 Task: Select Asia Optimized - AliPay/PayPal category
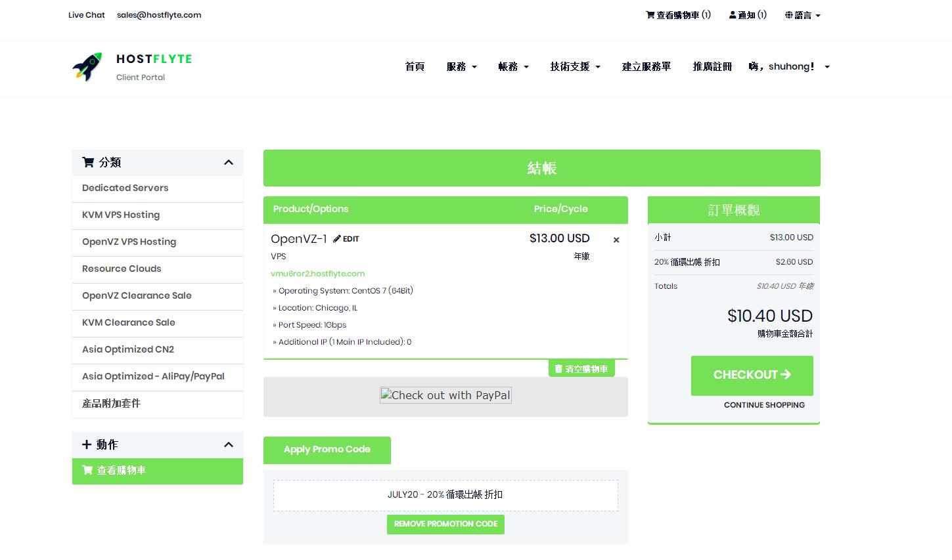[x=158, y=377]
